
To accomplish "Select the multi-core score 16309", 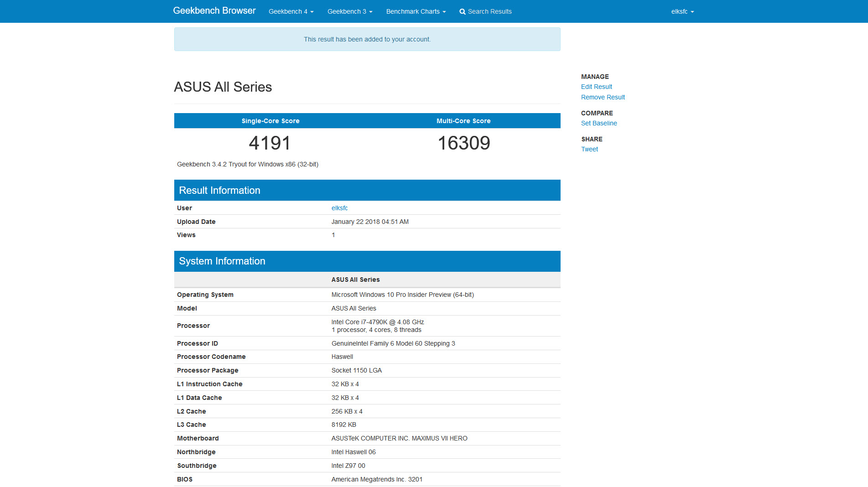I will click(x=464, y=143).
